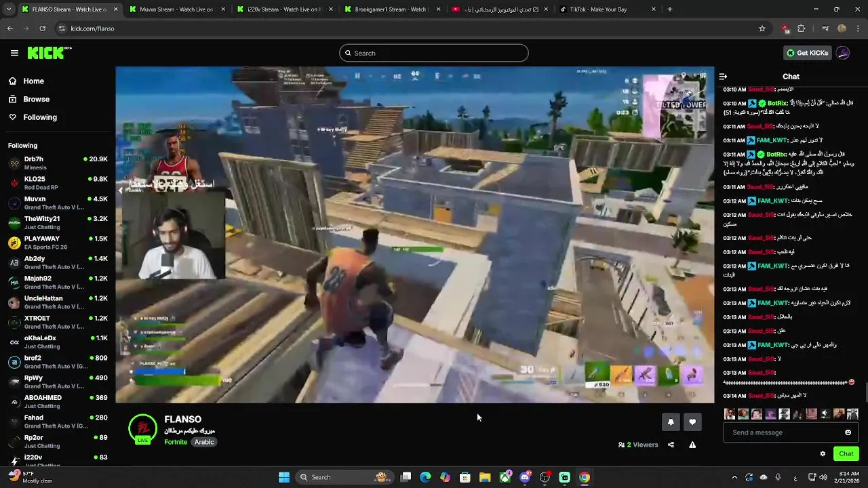Click the green Chat send button

[846, 454]
